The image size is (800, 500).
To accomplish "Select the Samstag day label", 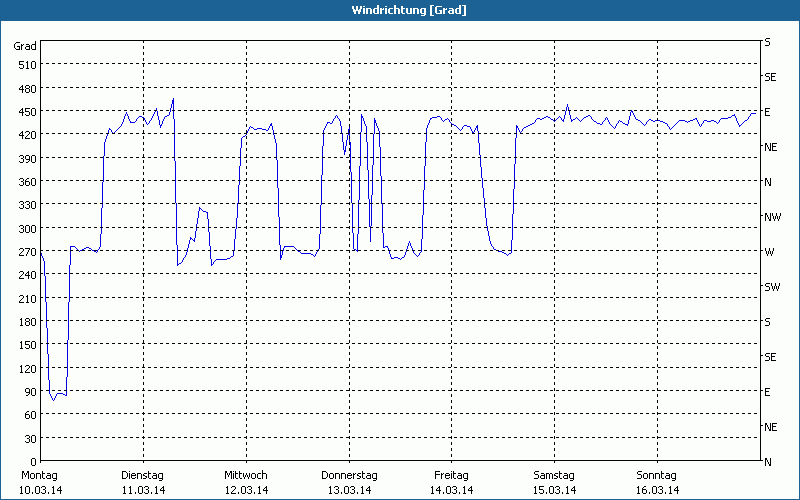I will [x=554, y=475].
